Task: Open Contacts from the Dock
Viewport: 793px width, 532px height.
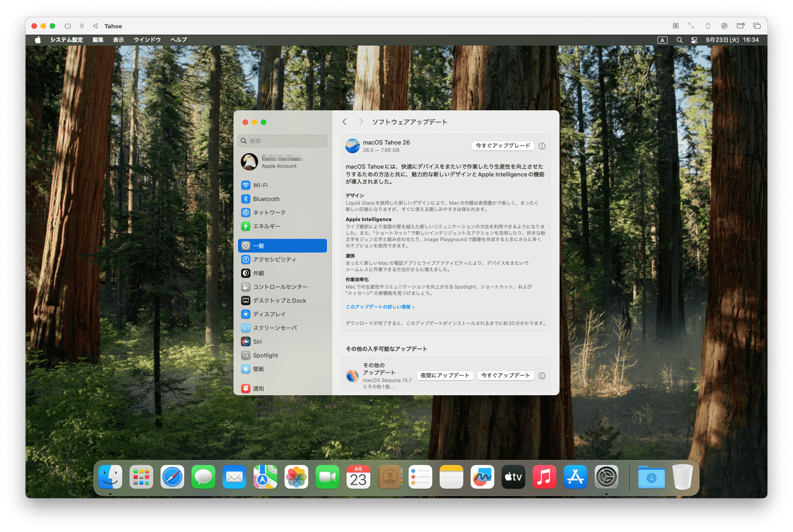Action: pos(389,477)
